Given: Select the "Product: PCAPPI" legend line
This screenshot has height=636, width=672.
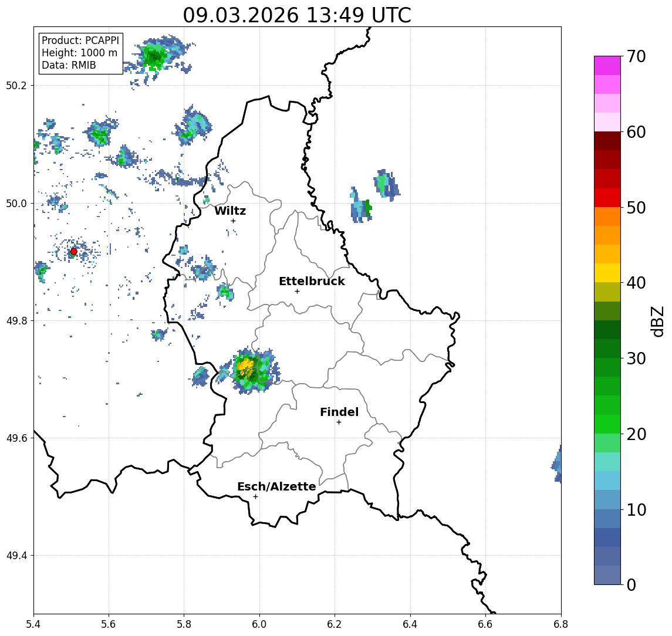Looking at the screenshot, I should point(80,40).
